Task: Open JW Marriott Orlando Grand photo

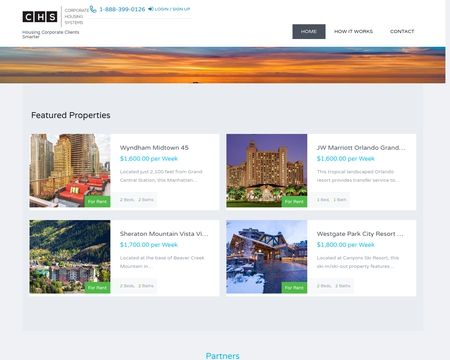Action: (267, 171)
